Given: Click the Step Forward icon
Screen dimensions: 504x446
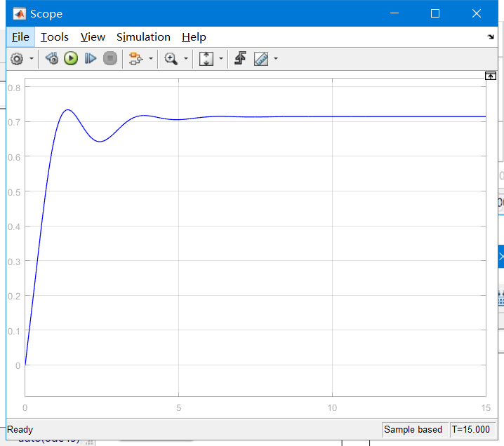Looking at the screenshot, I should click(x=91, y=59).
